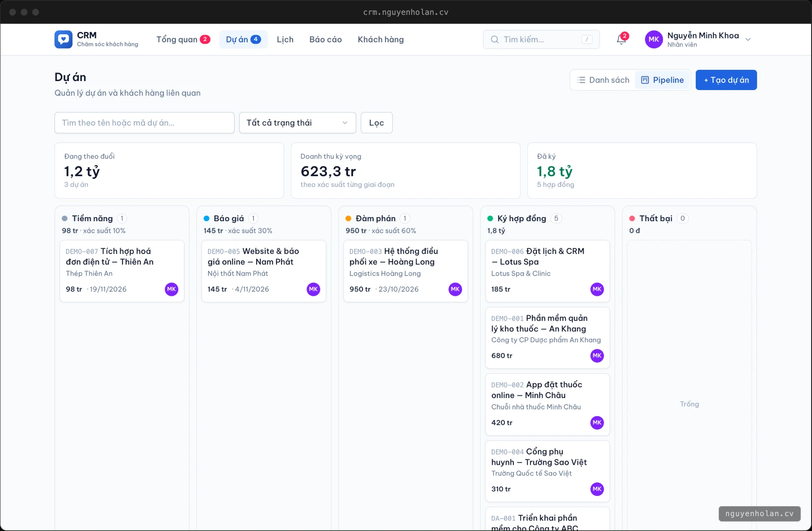Image resolution: width=812 pixels, height=531 pixels.
Task: Open the DEMO-004 Cổng phụ huynh card
Action: coord(548,471)
